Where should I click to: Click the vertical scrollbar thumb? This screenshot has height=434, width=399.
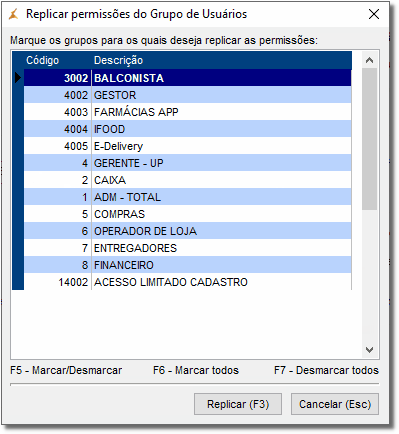[x=369, y=139]
